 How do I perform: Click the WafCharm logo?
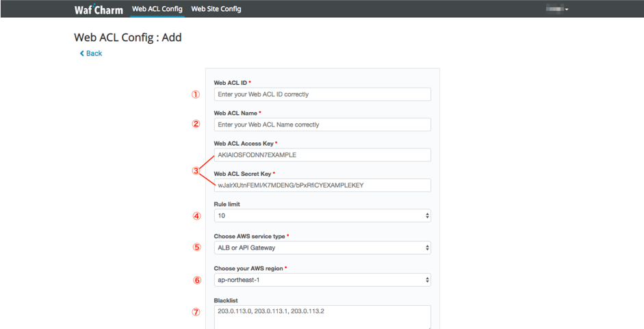tap(99, 10)
